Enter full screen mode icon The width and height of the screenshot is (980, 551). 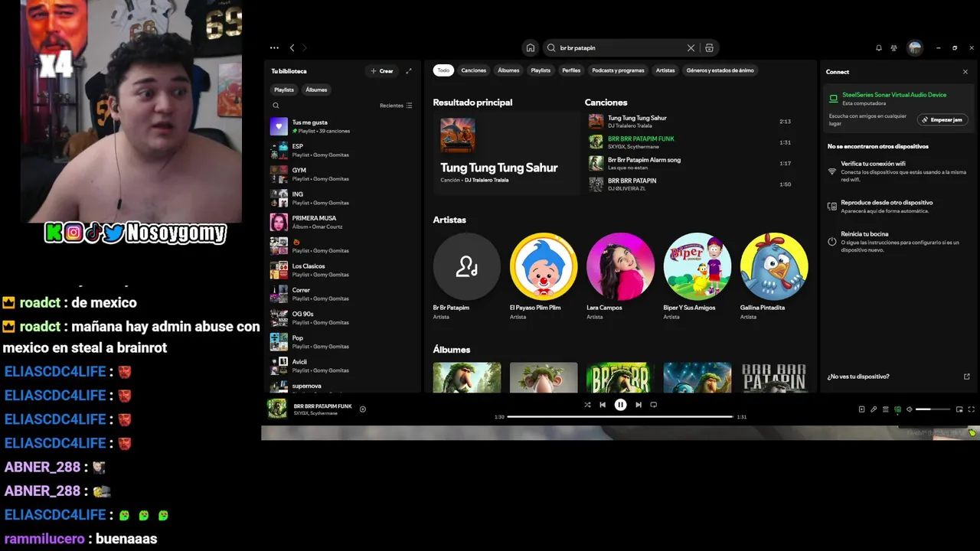pyautogui.click(x=972, y=409)
